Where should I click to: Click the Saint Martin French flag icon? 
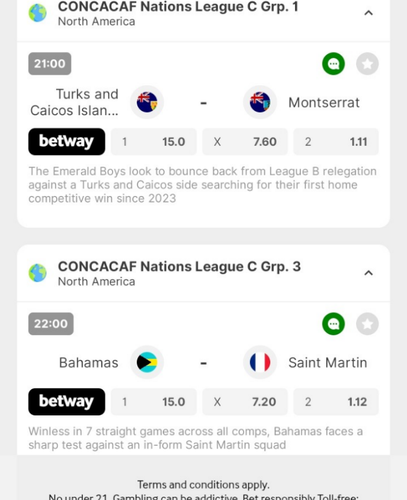pos(260,362)
